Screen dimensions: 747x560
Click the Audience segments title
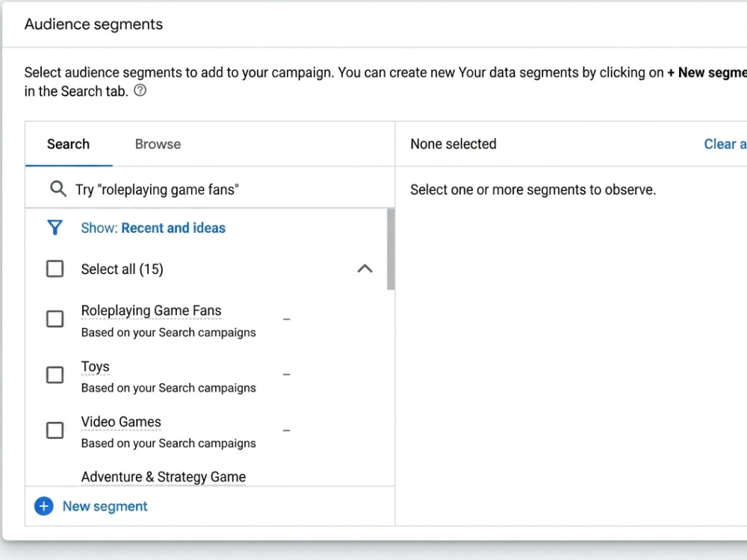[94, 25]
